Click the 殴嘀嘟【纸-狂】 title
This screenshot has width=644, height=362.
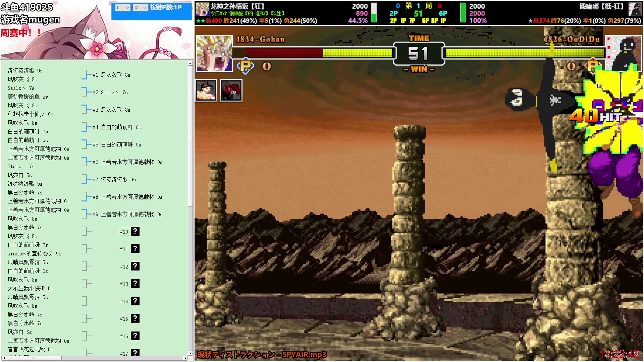[x=602, y=6]
